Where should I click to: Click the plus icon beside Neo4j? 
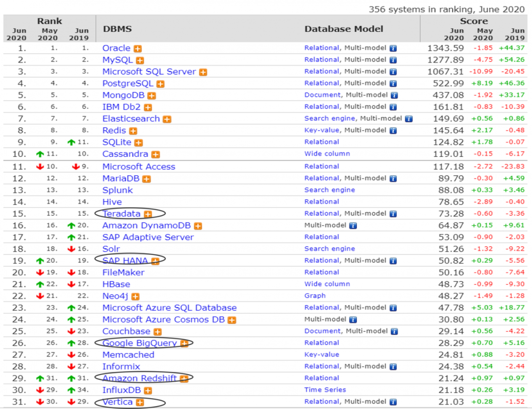pos(135,297)
